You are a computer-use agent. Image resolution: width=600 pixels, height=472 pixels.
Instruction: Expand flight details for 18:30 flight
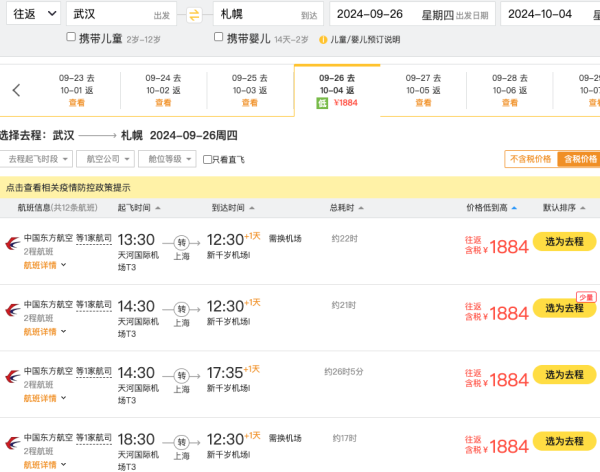(x=45, y=465)
